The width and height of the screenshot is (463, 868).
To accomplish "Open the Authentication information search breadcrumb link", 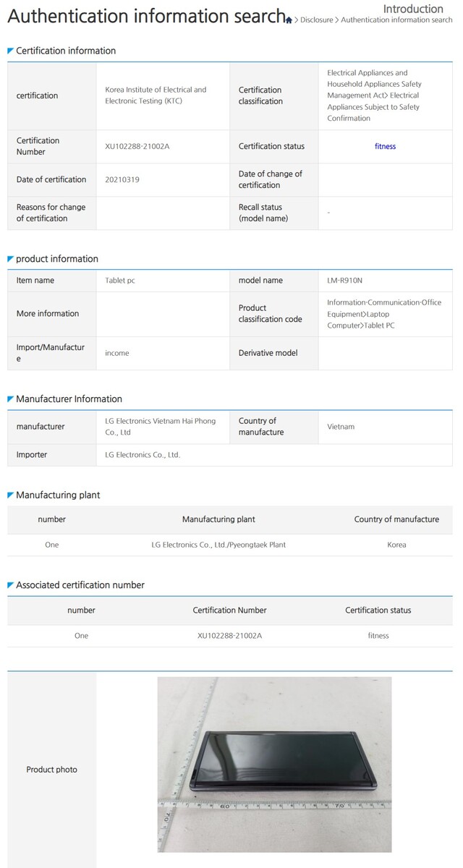I will (396, 20).
